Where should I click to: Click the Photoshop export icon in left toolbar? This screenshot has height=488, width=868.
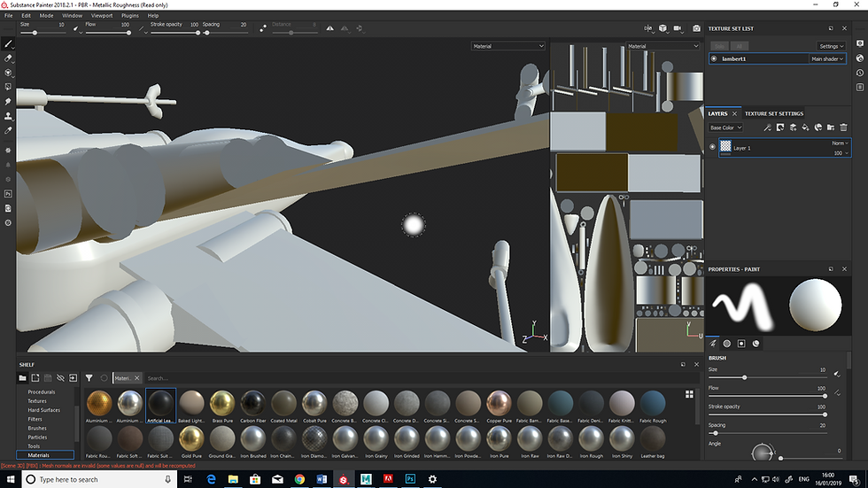tap(8, 194)
